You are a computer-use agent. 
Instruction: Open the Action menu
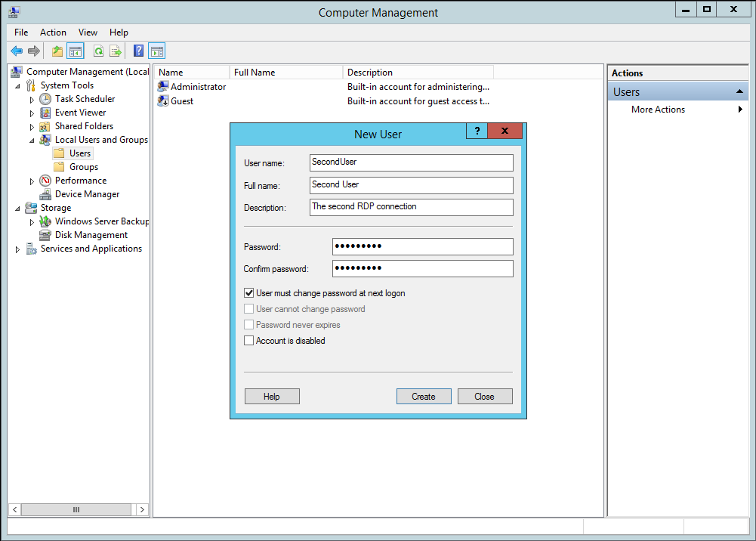click(x=53, y=32)
